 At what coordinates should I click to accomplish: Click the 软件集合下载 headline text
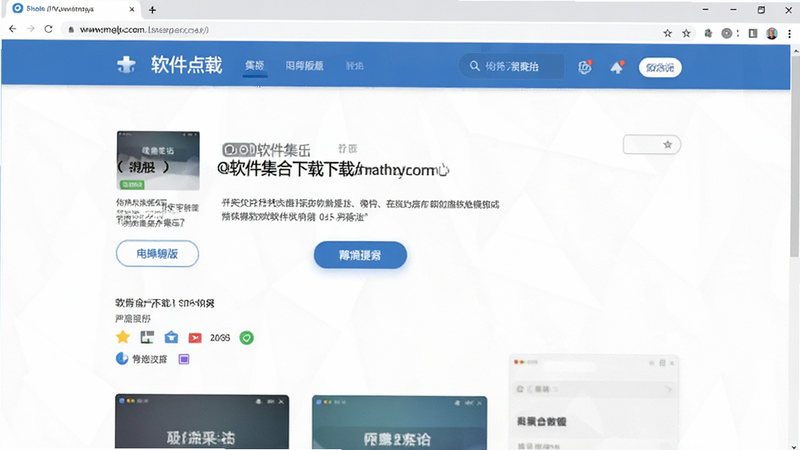pyautogui.click(x=333, y=169)
